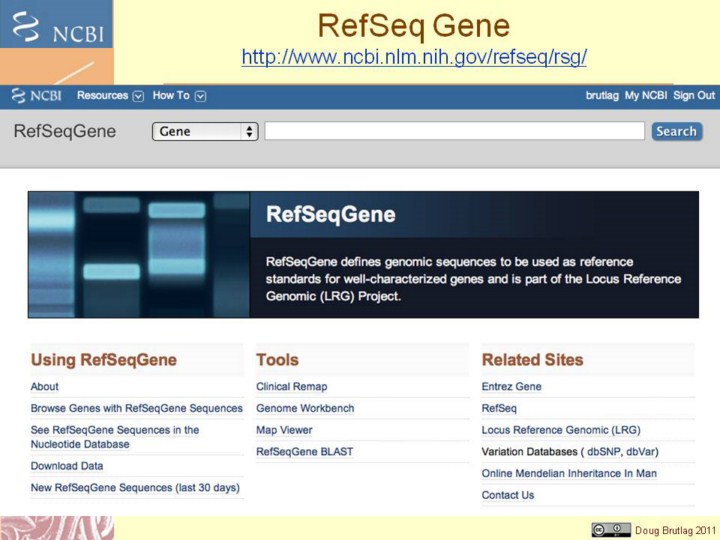Open Online Mendelian Inheritance In Man

[x=569, y=473]
